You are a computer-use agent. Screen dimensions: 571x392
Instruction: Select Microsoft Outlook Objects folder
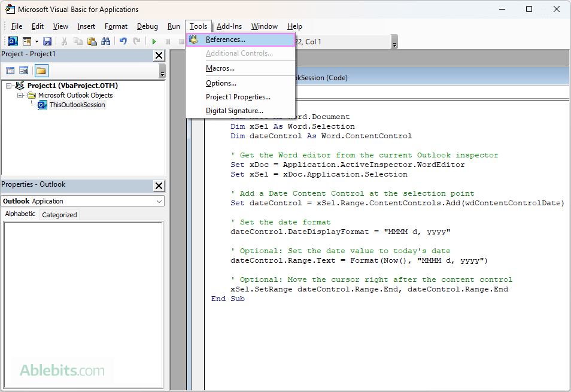(75, 95)
